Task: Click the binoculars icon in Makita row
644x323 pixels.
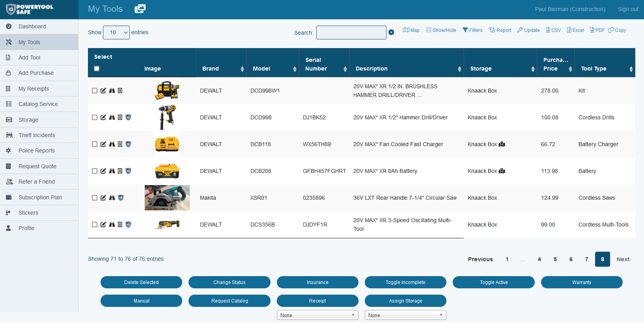Action: [x=112, y=198]
